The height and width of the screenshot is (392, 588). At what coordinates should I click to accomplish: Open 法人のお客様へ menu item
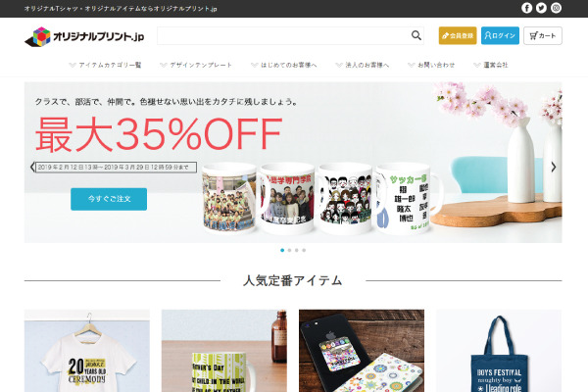pyautogui.click(x=363, y=65)
